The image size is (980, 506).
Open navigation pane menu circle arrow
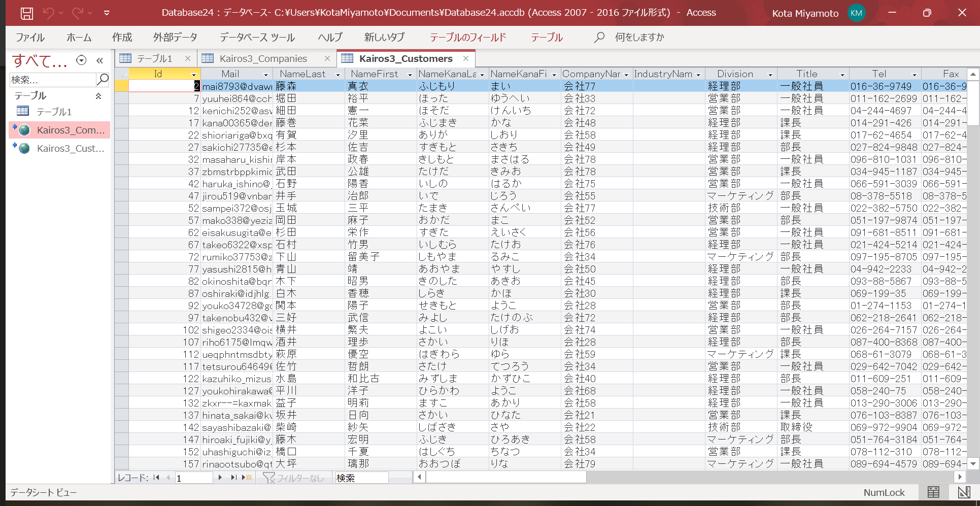81,60
